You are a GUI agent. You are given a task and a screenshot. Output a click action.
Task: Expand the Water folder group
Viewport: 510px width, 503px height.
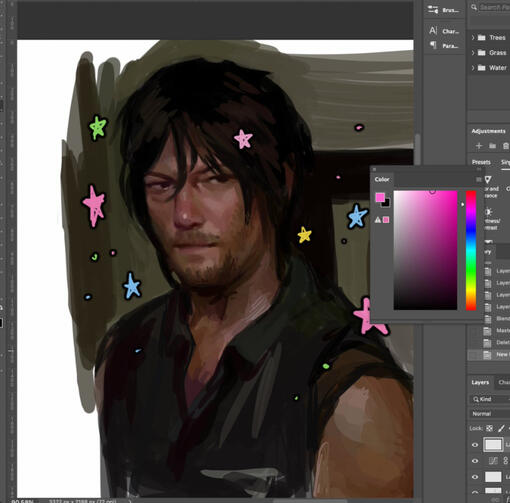[473, 68]
